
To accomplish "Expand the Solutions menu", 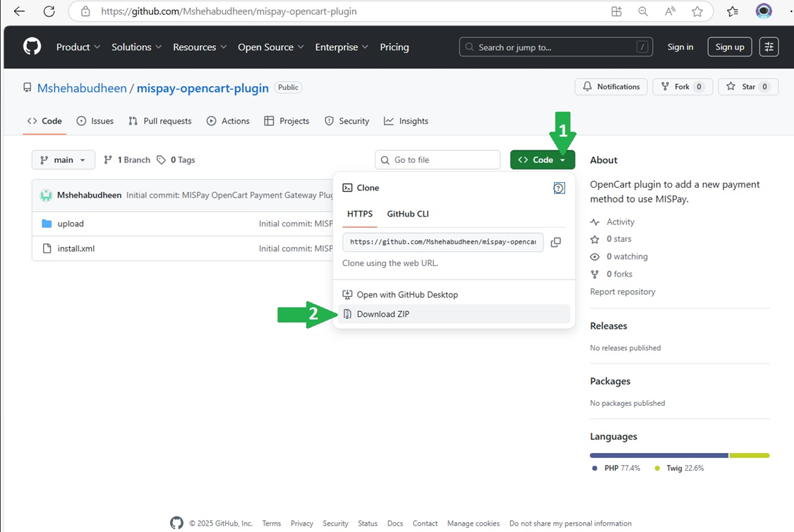I will tap(136, 47).
